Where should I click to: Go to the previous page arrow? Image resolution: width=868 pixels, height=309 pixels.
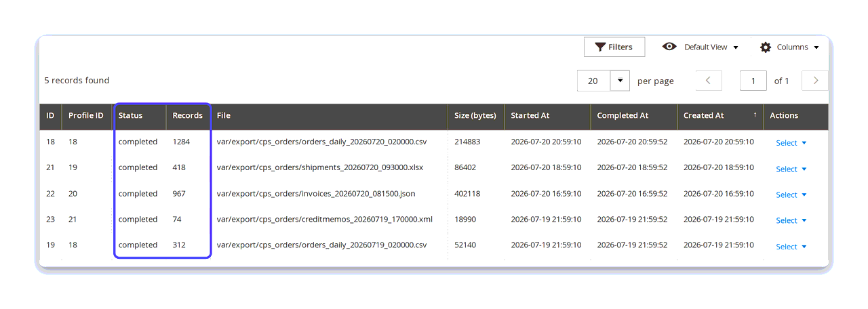709,81
